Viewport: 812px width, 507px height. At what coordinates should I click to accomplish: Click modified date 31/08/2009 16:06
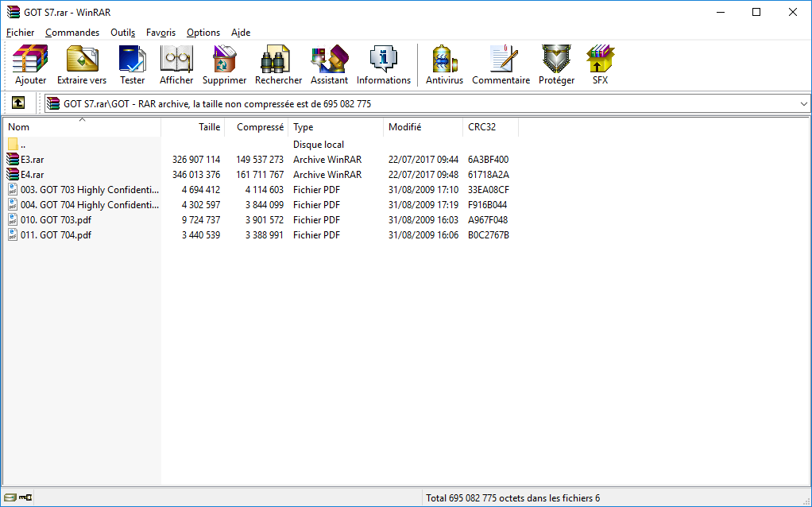[x=423, y=234]
